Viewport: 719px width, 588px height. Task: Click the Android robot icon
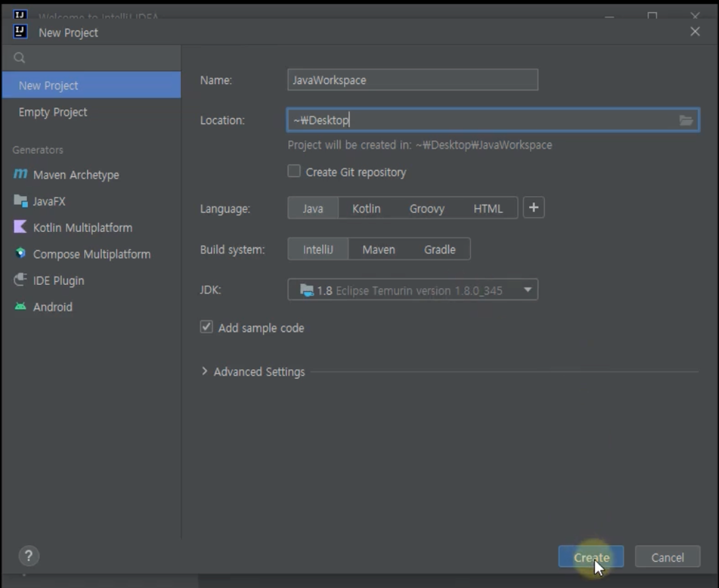[20, 306]
